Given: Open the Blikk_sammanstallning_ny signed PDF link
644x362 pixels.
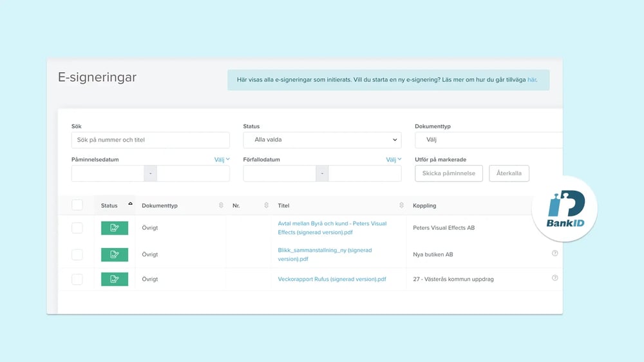Looking at the screenshot, I should (325, 254).
